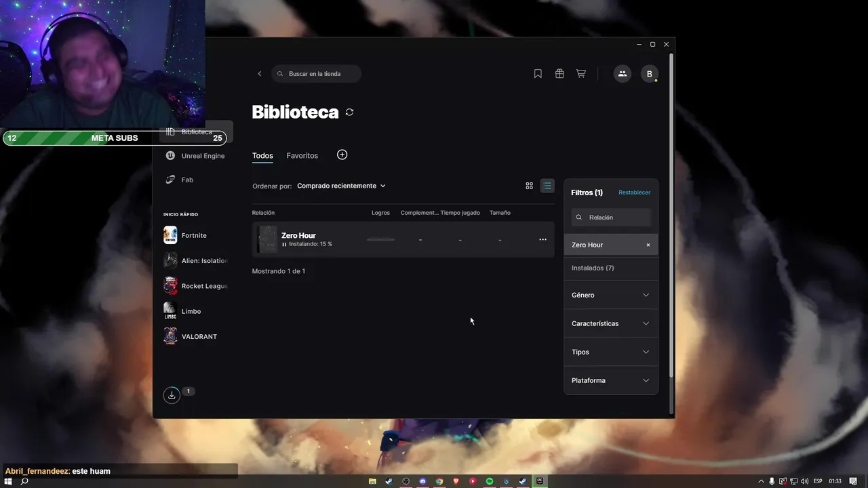This screenshot has height=488, width=868.
Task: Open Unreal Engine in sidebar
Action: coord(196,156)
